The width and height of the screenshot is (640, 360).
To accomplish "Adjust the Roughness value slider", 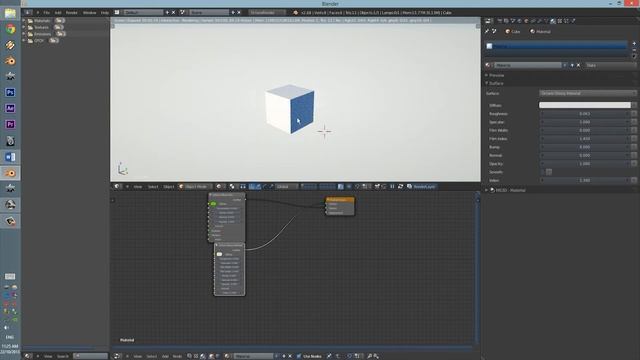I will (584, 114).
